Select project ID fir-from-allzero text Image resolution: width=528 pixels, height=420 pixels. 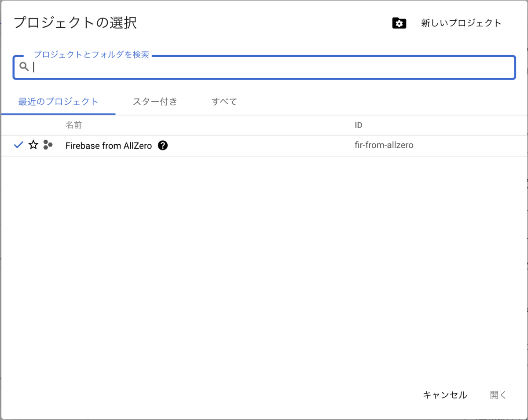tap(384, 145)
